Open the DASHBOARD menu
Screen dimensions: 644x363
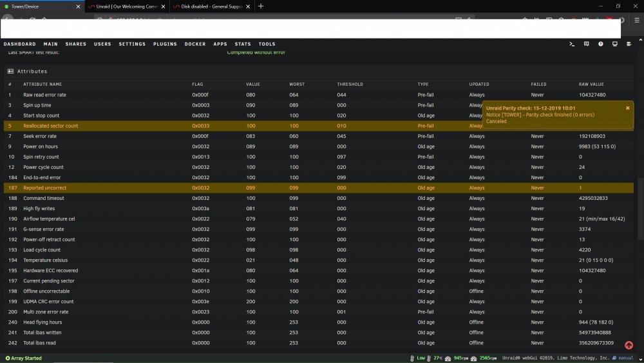click(20, 44)
